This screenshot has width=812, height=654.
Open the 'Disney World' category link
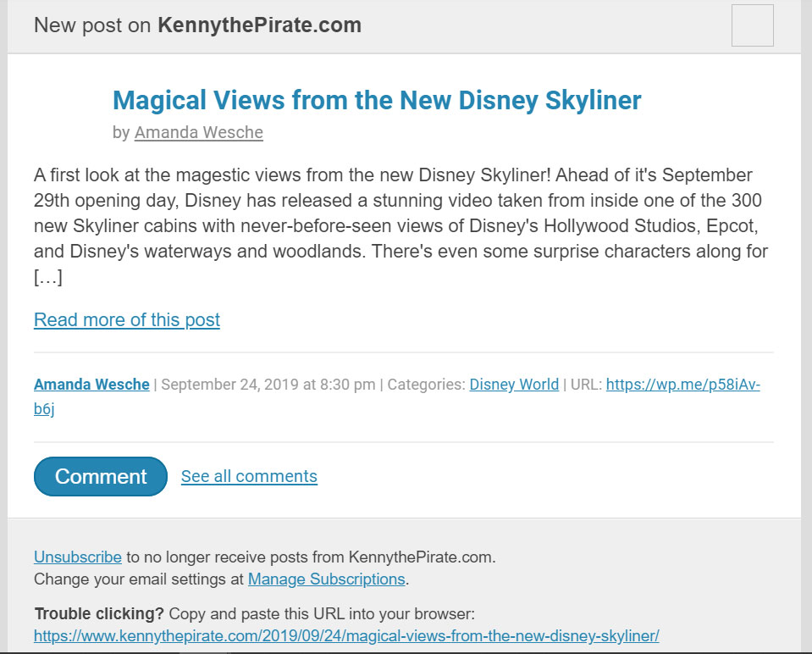514,385
